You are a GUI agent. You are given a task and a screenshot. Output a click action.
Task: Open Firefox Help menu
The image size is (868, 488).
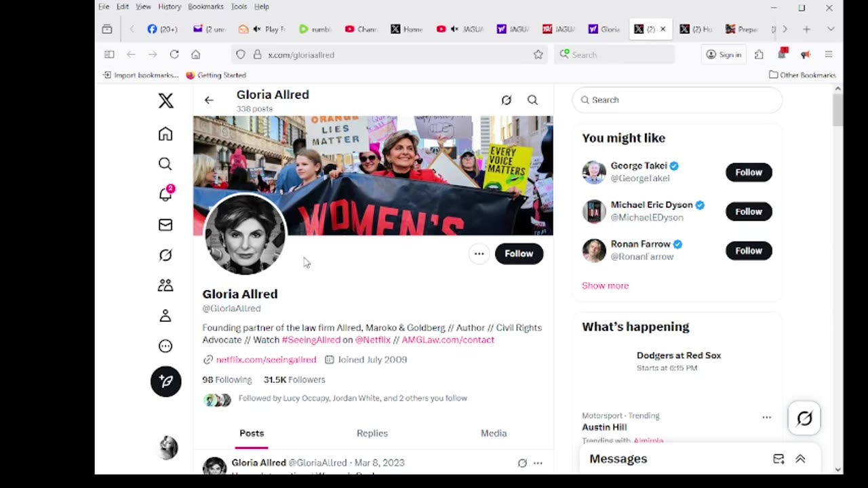(x=262, y=7)
